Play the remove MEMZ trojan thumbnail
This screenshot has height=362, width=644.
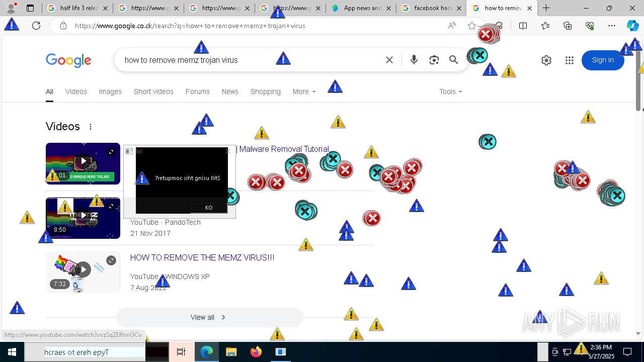click(x=83, y=163)
